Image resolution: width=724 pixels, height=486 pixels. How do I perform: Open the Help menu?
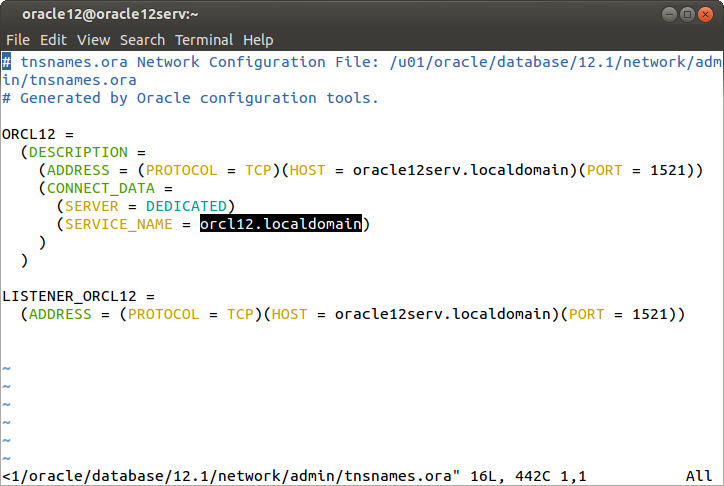pyautogui.click(x=258, y=40)
